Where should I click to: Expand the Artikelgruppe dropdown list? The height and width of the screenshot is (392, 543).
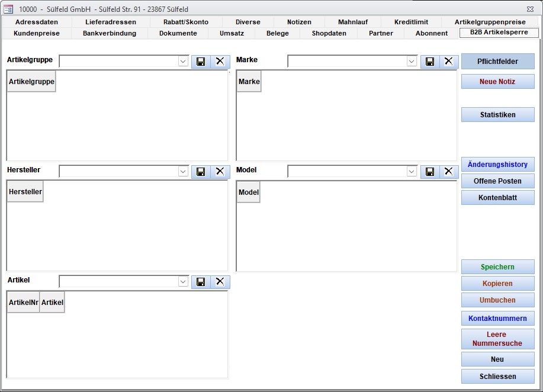183,62
